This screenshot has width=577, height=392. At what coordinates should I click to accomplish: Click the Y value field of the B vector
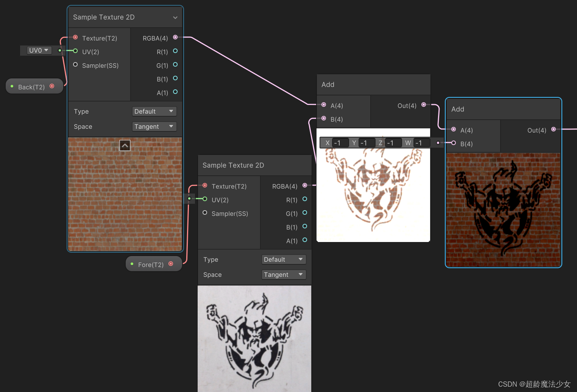(366, 143)
